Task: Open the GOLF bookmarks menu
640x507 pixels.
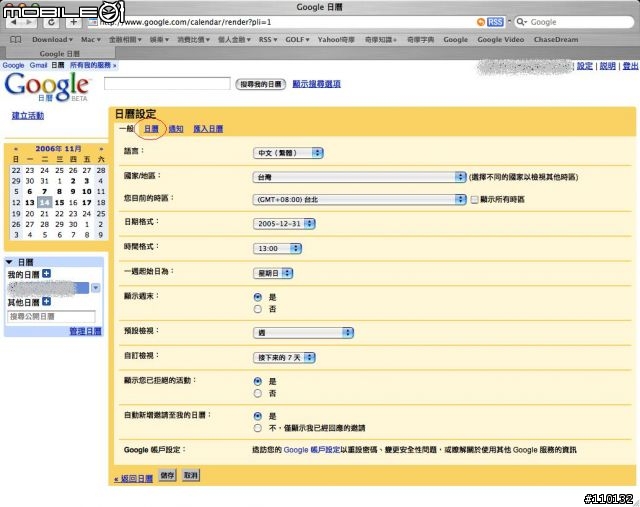Action: [297, 40]
